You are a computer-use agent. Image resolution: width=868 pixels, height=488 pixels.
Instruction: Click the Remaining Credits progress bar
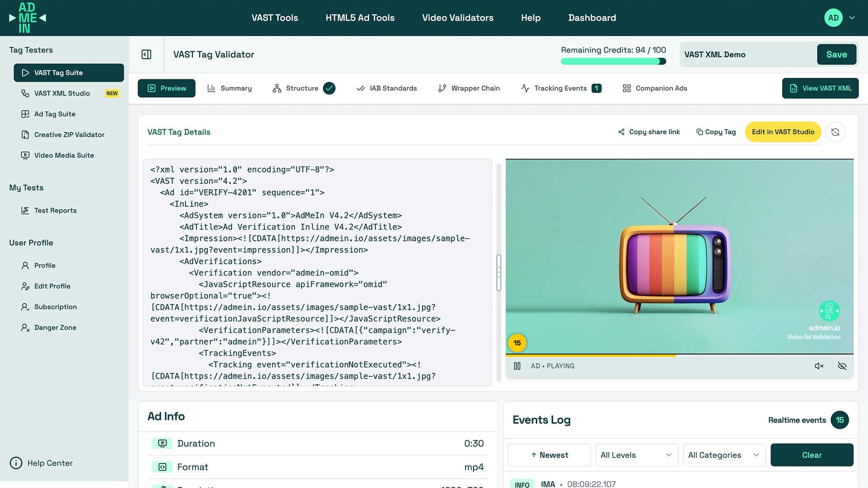point(613,61)
